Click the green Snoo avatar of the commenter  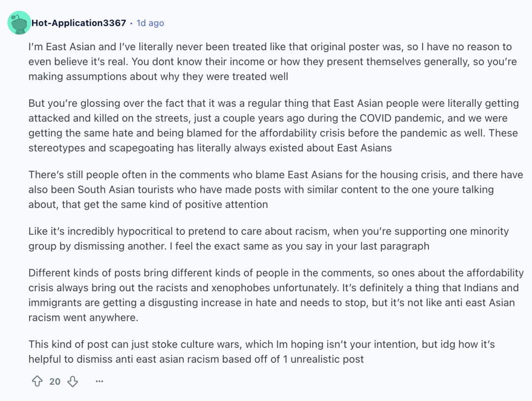(19, 23)
